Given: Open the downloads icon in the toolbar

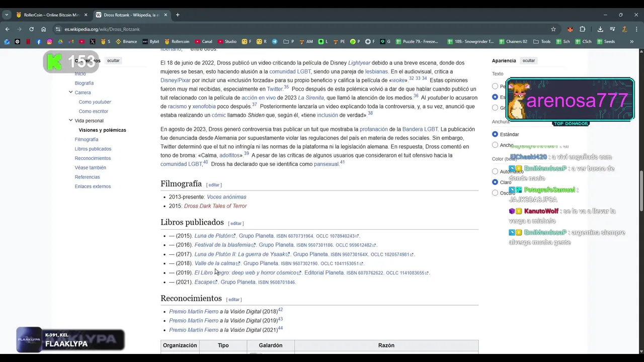Looking at the screenshot, I should point(600,29).
